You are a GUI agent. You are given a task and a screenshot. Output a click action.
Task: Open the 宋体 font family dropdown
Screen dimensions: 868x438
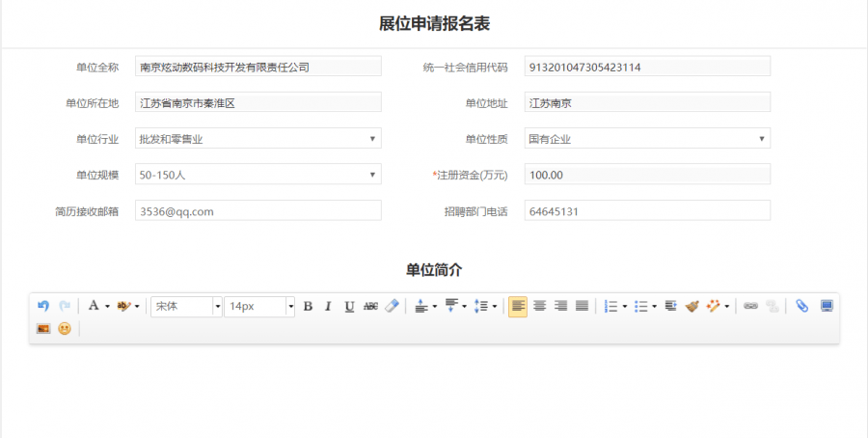[186, 306]
